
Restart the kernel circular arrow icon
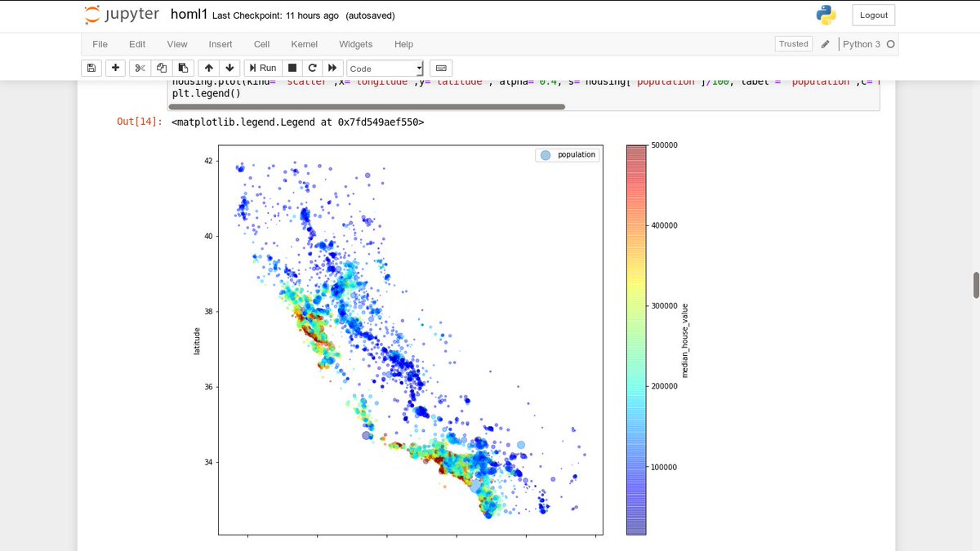[x=312, y=68]
